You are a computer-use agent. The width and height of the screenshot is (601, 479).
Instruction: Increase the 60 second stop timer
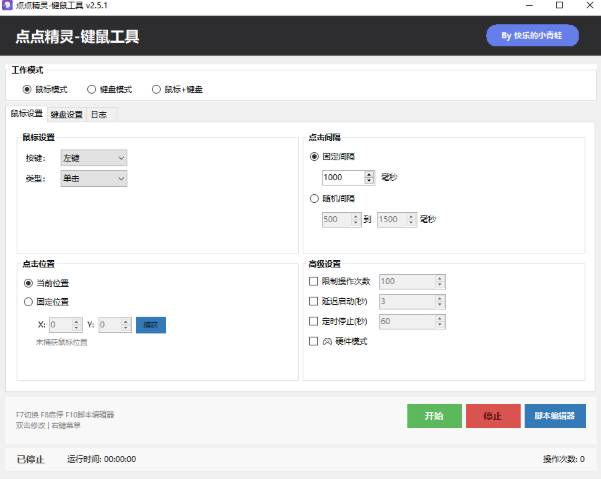tap(440, 318)
